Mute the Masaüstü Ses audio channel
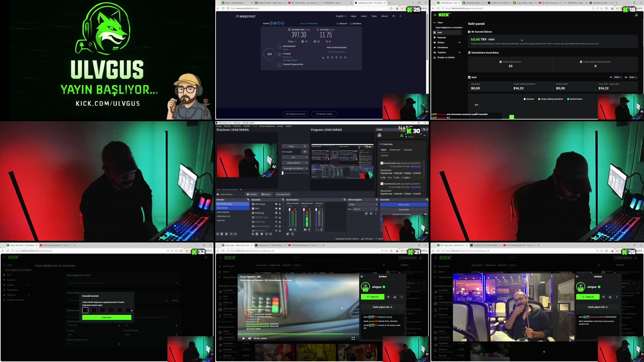644x362 pixels. point(305,230)
